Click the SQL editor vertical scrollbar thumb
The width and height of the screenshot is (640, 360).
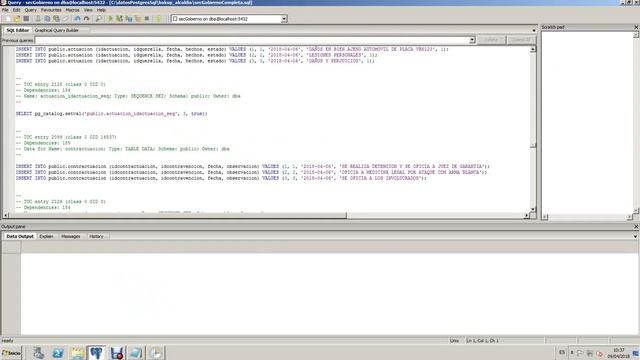pyautogui.click(x=533, y=145)
